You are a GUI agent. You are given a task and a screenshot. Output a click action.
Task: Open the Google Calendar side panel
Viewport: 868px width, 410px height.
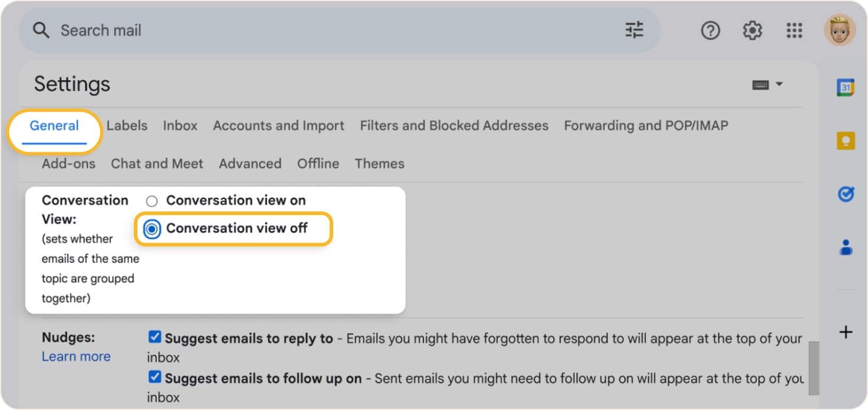tap(846, 86)
